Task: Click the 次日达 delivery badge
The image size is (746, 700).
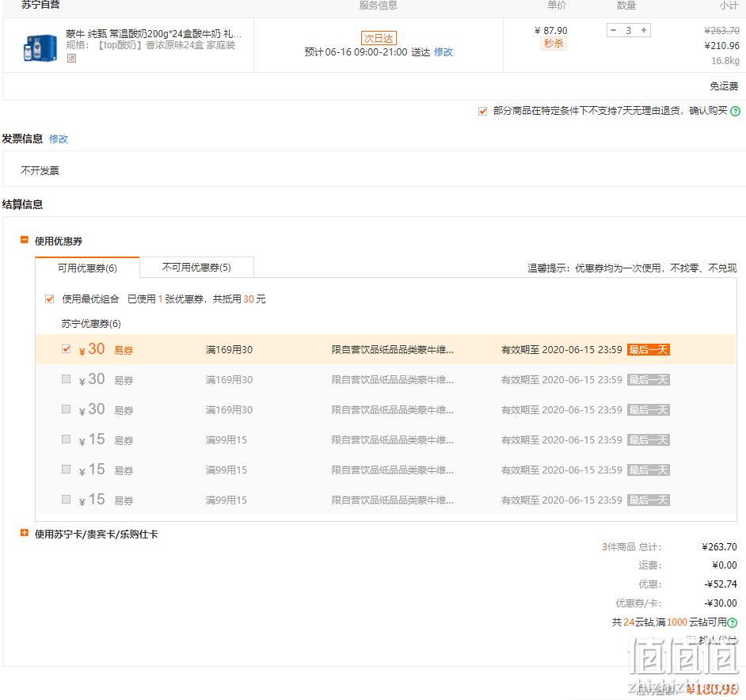Action: 379,38
